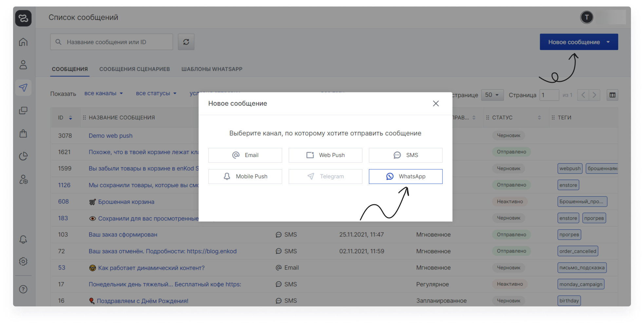This screenshot has width=644, height=326.
Task: Open user settings person-gear icon in sidebar
Action: tap(23, 179)
